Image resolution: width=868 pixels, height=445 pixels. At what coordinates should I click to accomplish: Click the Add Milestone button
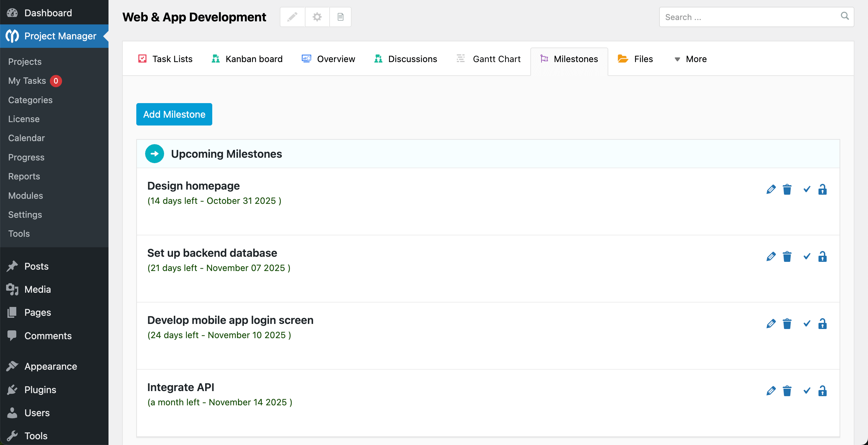pos(174,114)
